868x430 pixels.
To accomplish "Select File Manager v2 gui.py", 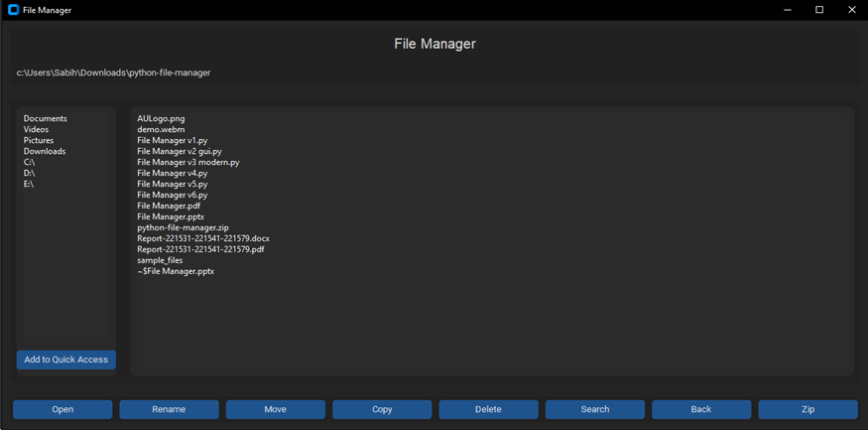I will tap(180, 151).
